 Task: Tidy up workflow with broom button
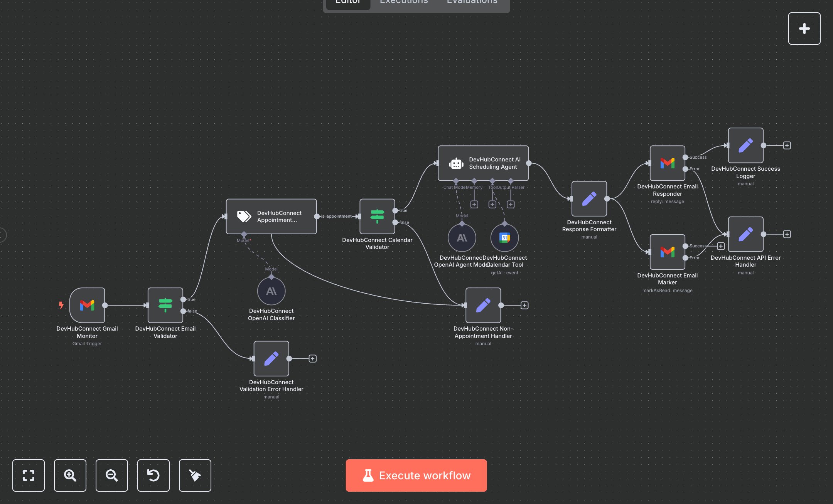(x=195, y=475)
